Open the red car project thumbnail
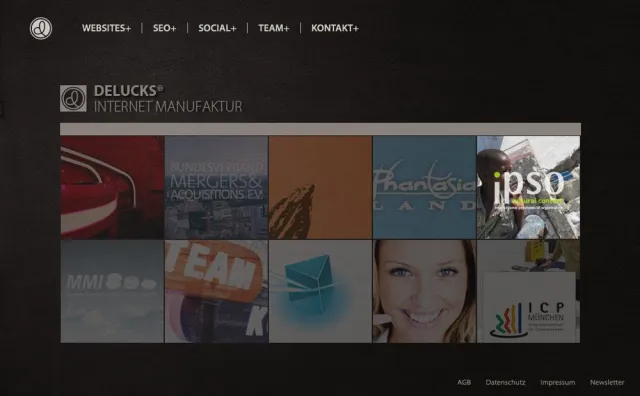The width and height of the screenshot is (640, 396). click(112, 187)
